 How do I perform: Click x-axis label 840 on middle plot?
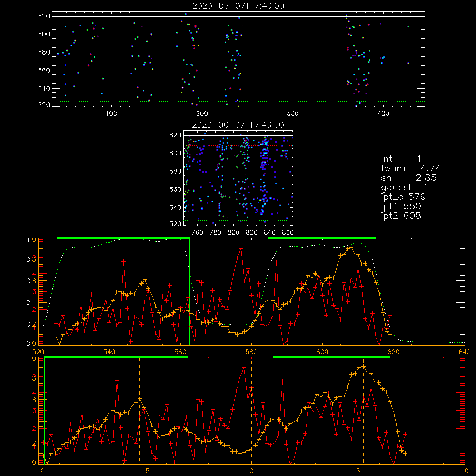coord(269,233)
